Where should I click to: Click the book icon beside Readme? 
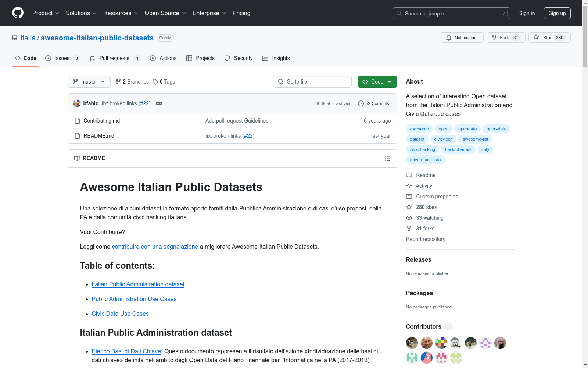[409, 175]
